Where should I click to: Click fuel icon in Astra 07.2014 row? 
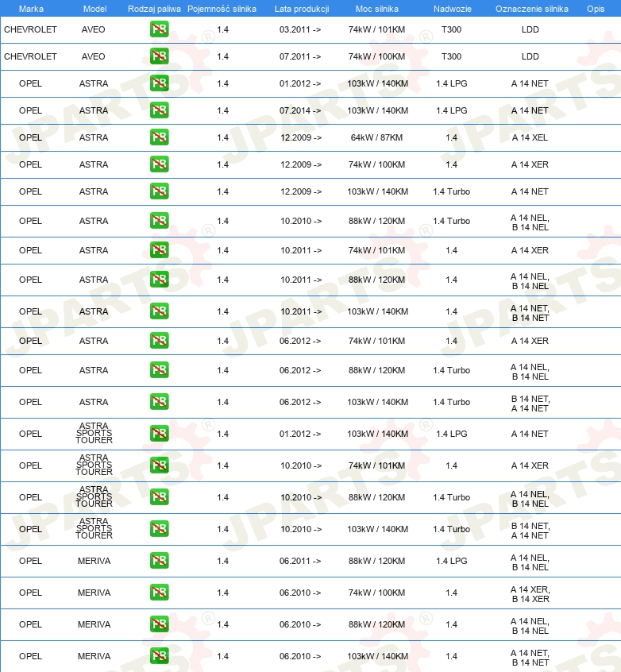[159, 110]
